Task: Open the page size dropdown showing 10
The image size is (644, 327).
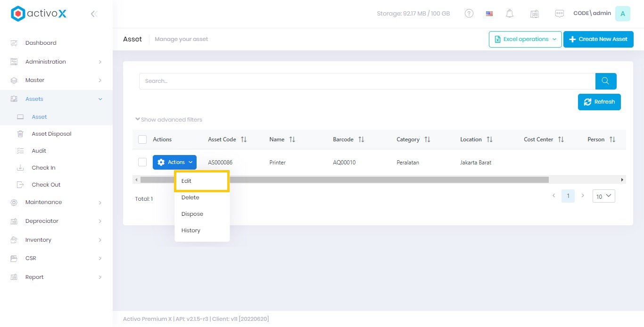Action: (603, 196)
